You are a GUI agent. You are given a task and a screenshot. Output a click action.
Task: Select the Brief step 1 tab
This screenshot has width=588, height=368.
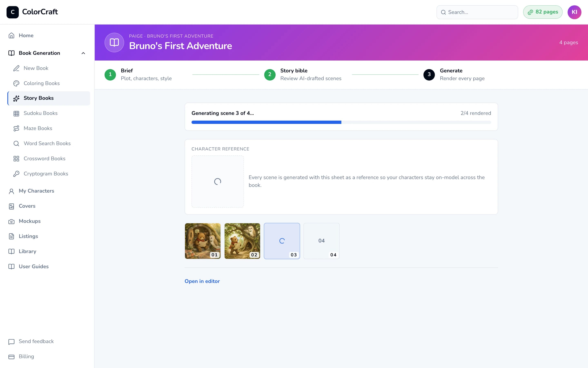[138, 74]
